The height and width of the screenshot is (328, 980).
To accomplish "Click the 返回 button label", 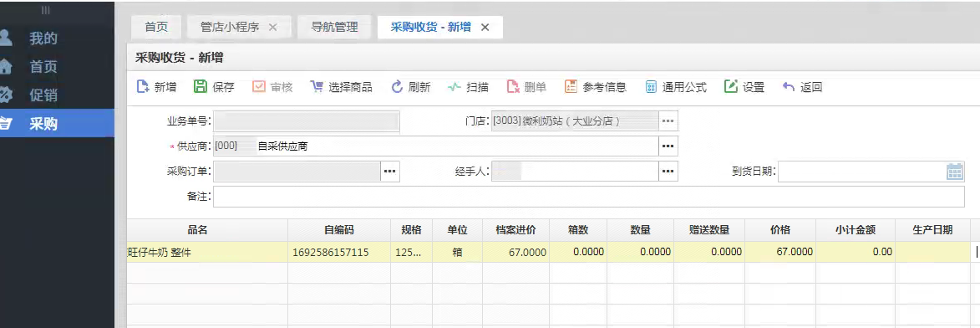I will click(811, 88).
